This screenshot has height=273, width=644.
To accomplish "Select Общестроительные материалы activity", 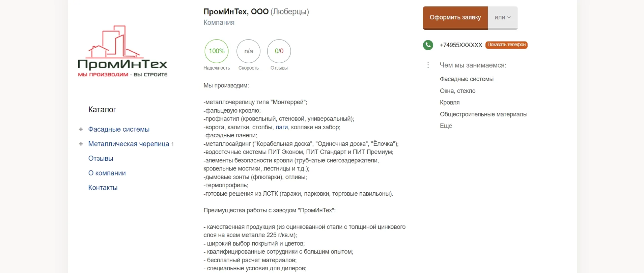I will [x=483, y=114].
